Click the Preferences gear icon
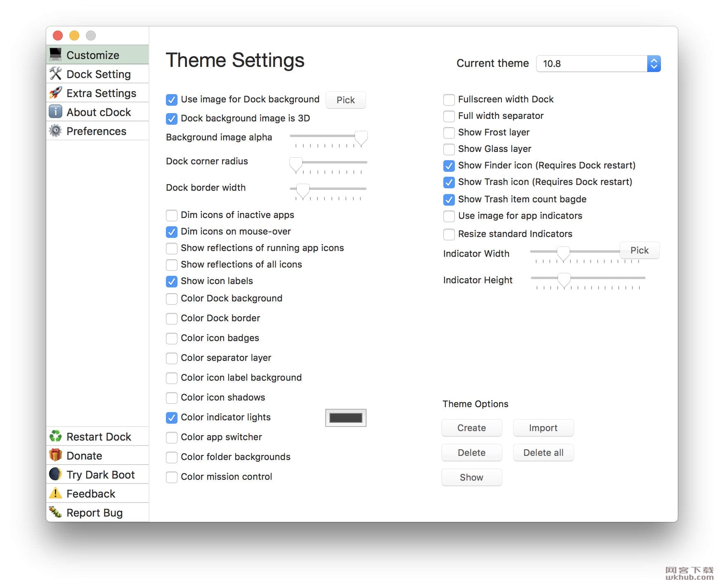Screen dimensions: 724x588 55,130
